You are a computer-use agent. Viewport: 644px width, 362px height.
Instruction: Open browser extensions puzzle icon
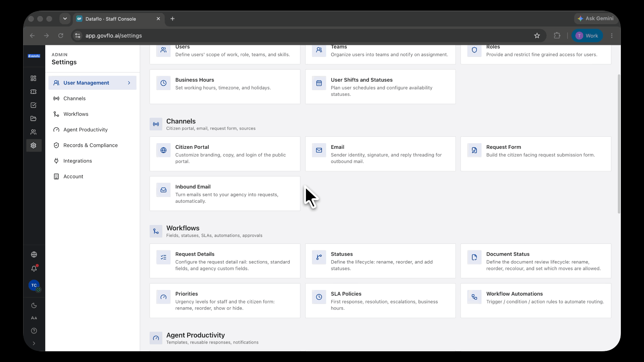coord(557,36)
